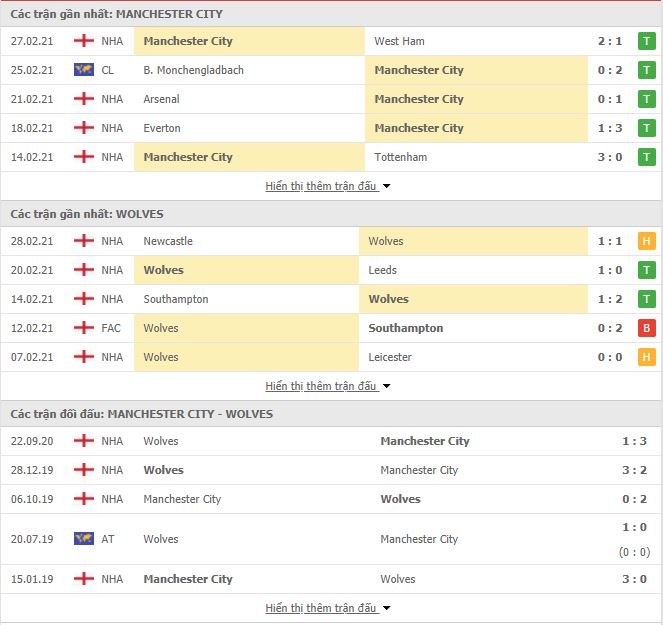This screenshot has width=663, height=625.
Task: Click the orange H badge for Leicester match
Action: click(647, 357)
